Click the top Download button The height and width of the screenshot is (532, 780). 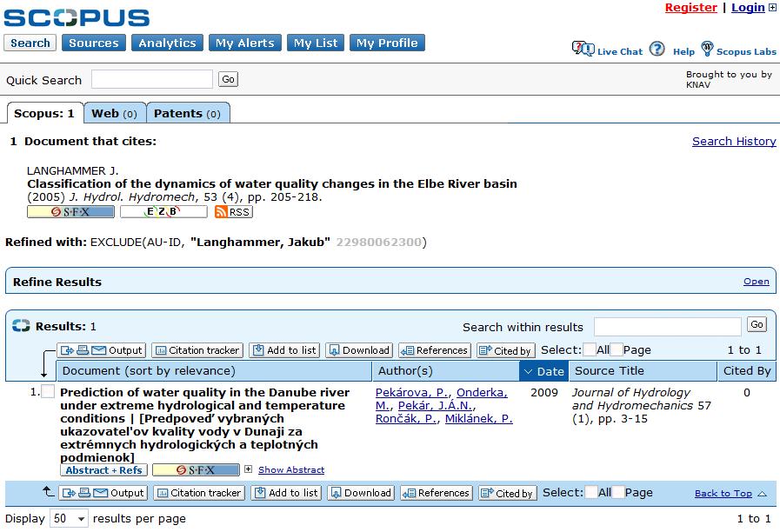[x=359, y=350]
